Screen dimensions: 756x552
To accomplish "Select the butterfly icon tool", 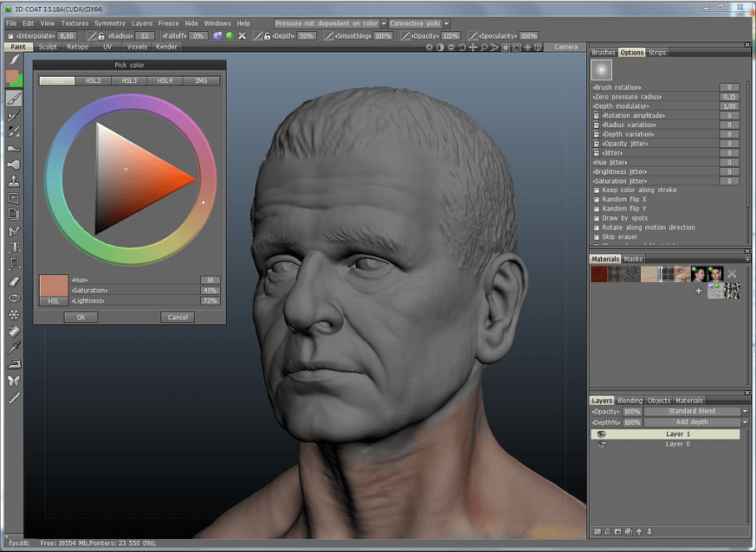I will coord(14,381).
